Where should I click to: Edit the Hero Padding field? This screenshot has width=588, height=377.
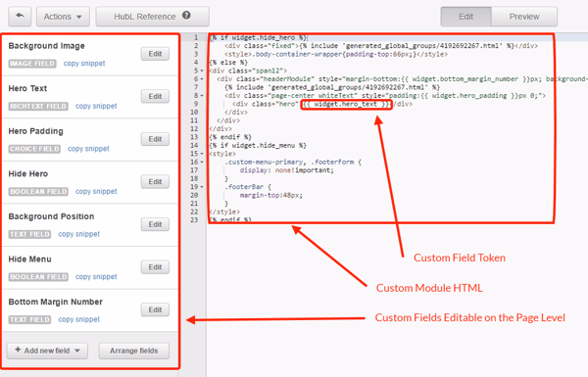[x=155, y=139]
